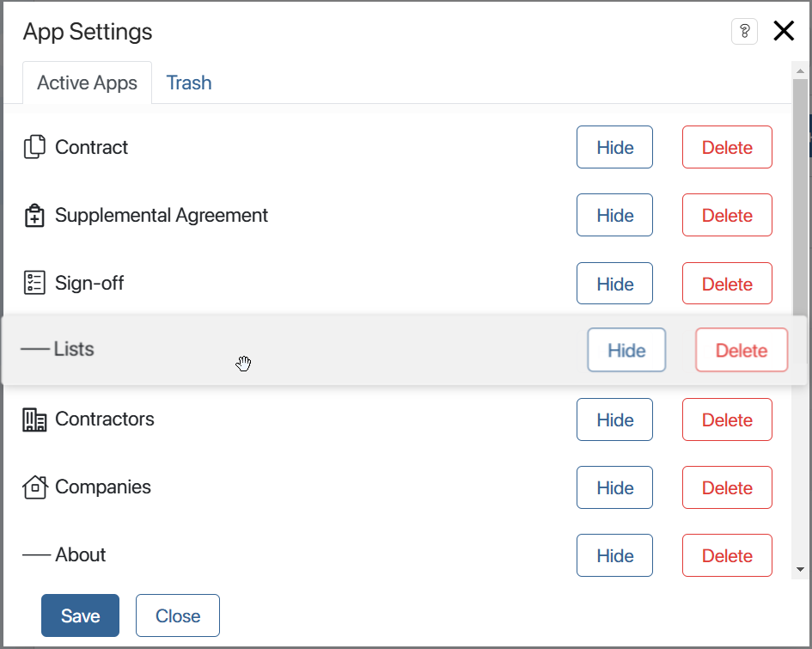Viewport: 812px width, 649px height.
Task: Click the Lists divider line icon
Action: coord(34,349)
